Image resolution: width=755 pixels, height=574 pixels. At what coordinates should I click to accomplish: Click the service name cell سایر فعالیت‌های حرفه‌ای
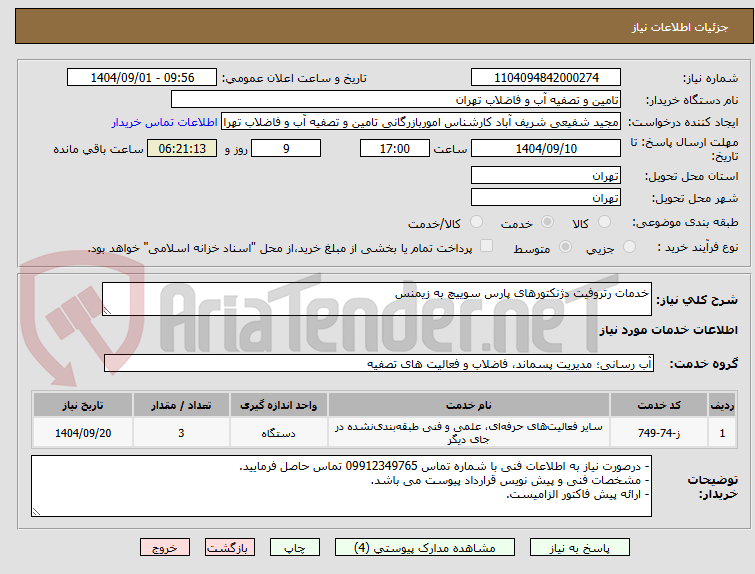[469, 433]
